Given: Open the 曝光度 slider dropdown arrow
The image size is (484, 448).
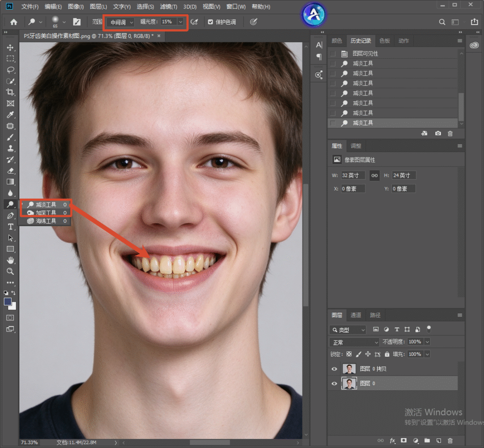Looking at the screenshot, I should click(x=181, y=22).
